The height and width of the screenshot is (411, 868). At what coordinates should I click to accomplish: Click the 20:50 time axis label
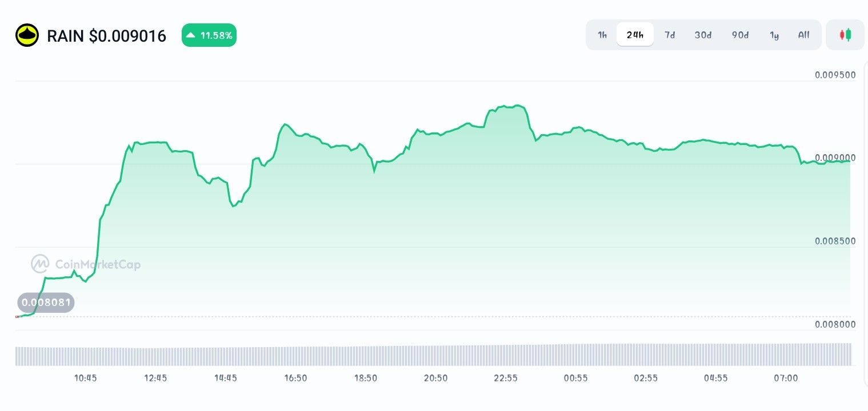coord(435,378)
